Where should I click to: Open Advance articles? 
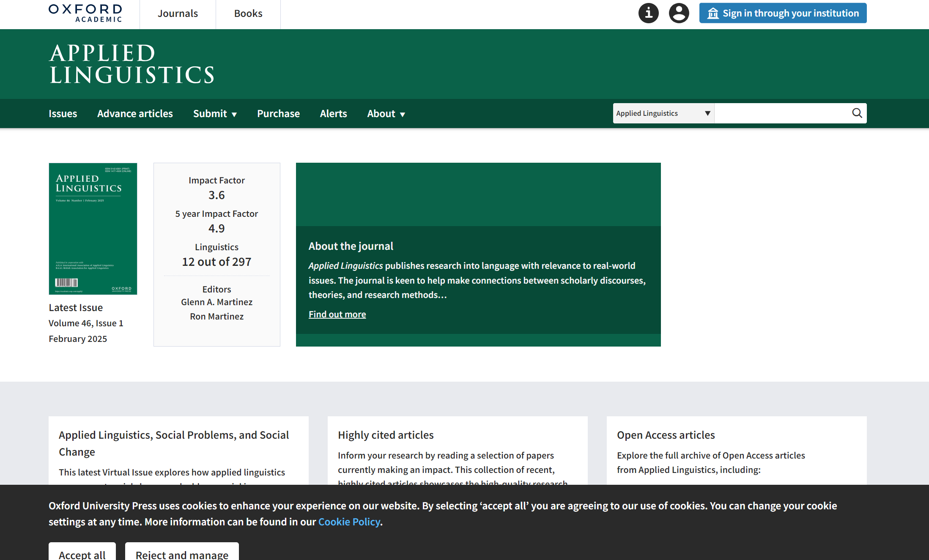135,114
